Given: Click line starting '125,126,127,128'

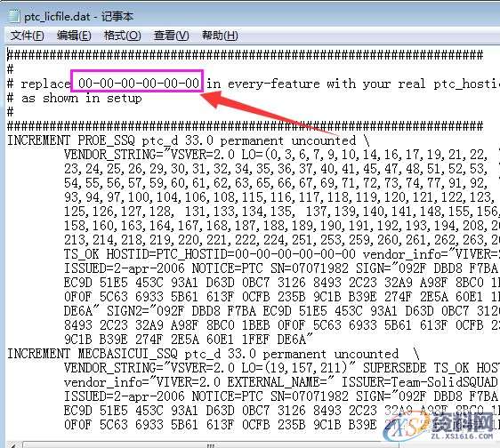Looking at the screenshot, I should (281, 212).
